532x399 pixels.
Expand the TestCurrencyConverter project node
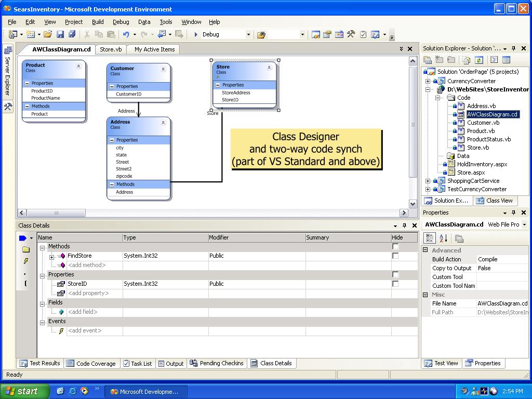428,189
